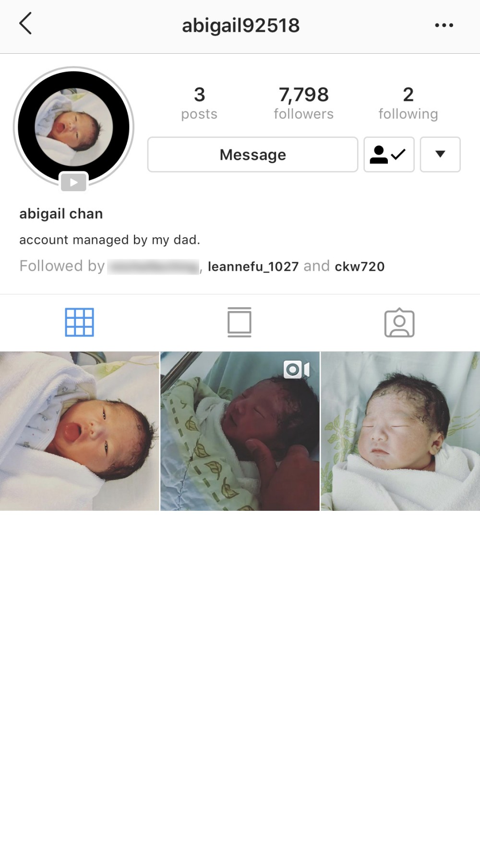View the 2 following list

tap(408, 103)
